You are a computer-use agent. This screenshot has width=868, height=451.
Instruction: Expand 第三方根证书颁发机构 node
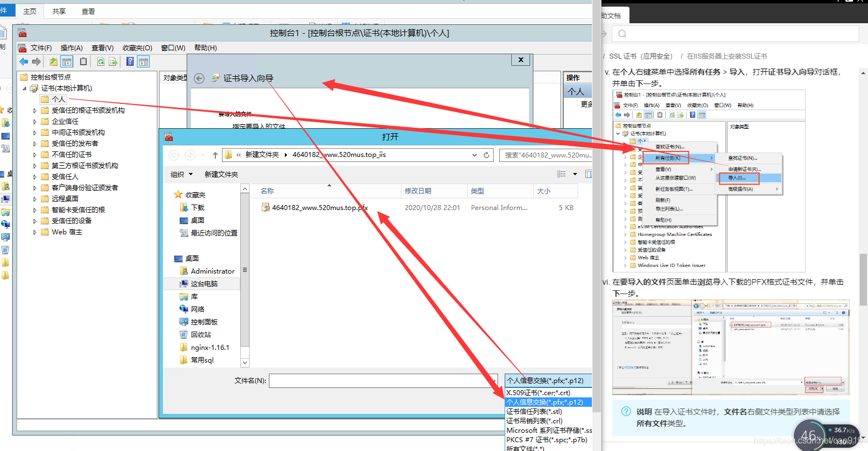point(35,166)
